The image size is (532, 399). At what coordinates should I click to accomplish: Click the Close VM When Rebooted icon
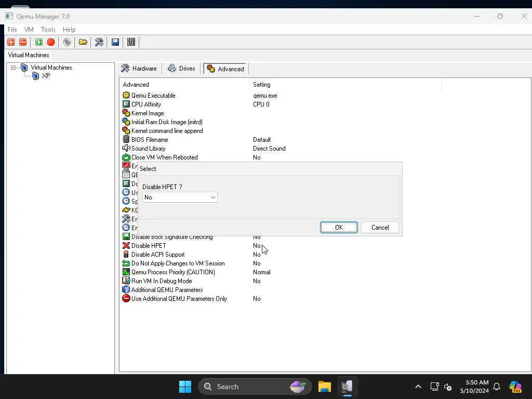[126, 157]
